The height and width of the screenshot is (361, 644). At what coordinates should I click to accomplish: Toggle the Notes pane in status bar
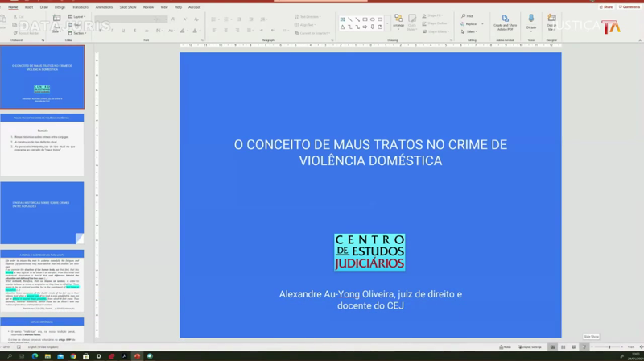coord(506,346)
